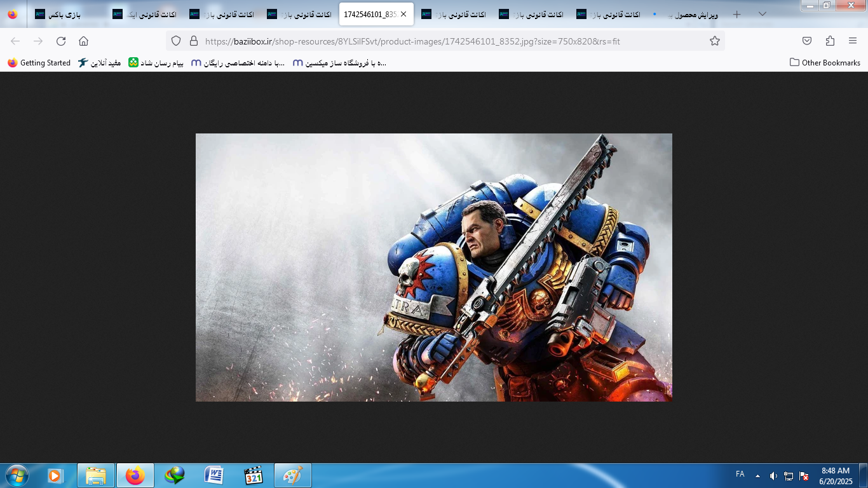868x488 pixels.
Task: Switch to the بازی باکس tab
Action: point(66,14)
